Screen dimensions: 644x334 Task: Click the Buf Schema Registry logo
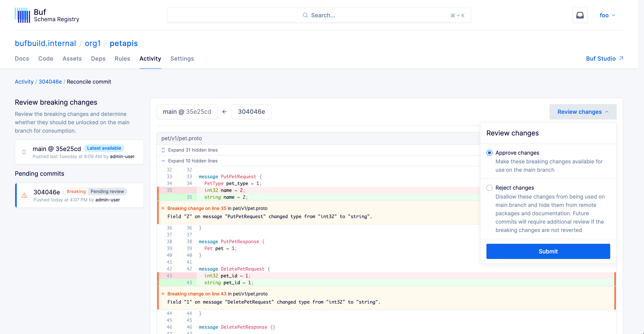(x=47, y=15)
